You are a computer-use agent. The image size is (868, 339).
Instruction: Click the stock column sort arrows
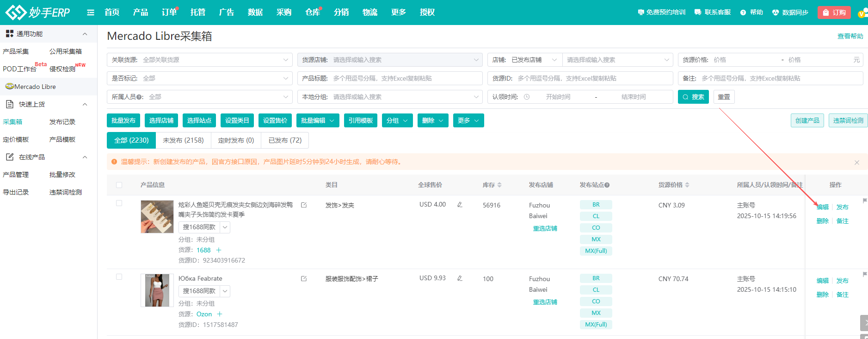(x=499, y=185)
